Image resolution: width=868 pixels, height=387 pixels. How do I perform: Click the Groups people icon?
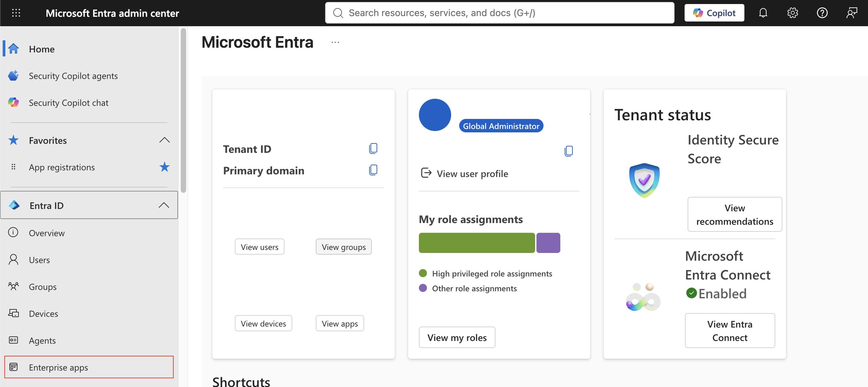pyautogui.click(x=13, y=287)
